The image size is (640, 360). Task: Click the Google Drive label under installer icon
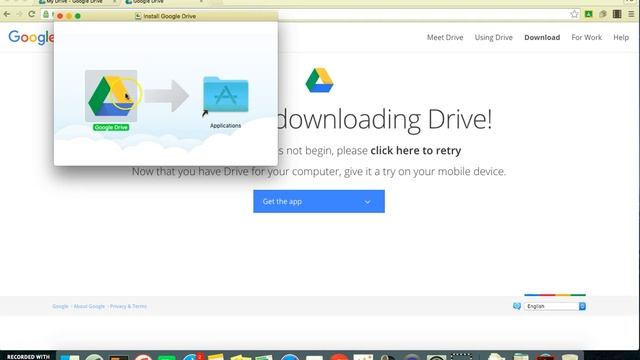(x=111, y=127)
